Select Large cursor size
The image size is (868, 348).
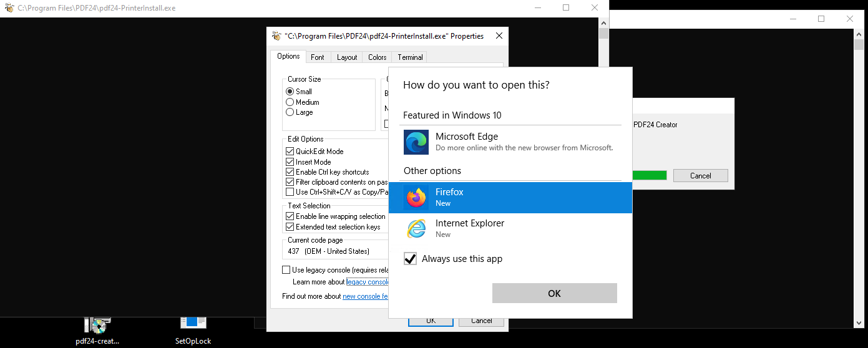(x=290, y=112)
